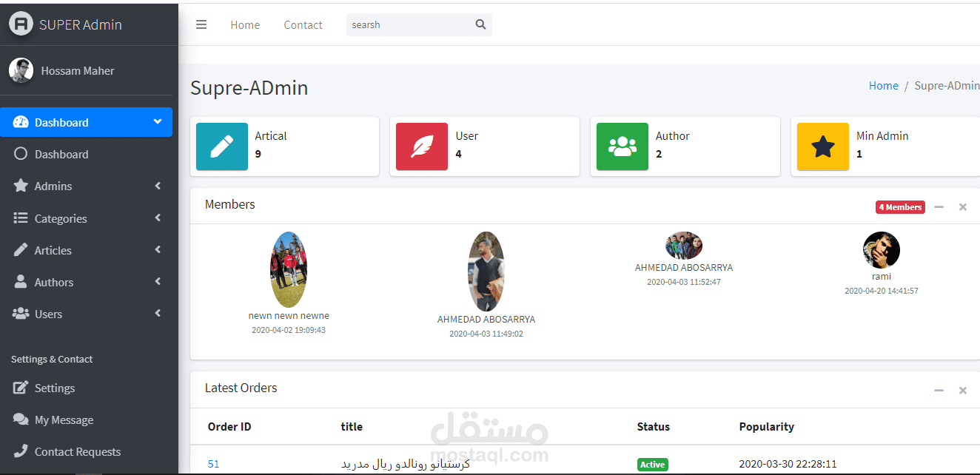
Task: Collapse the Latest Orders panel
Action: pyautogui.click(x=939, y=390)
